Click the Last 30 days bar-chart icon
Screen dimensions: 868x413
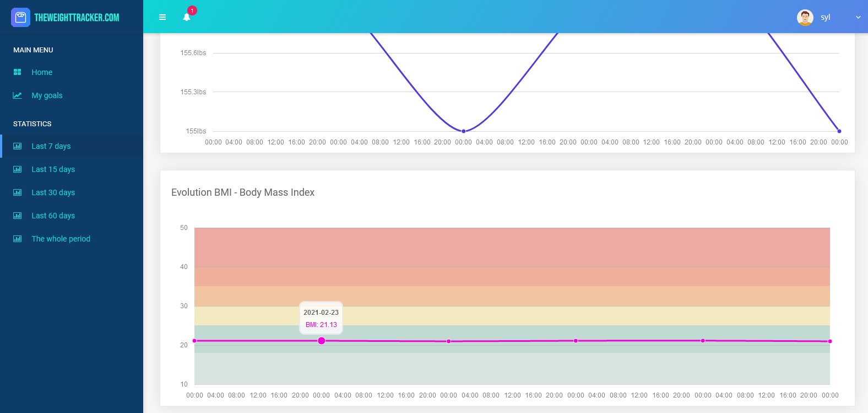pos(18,192)
